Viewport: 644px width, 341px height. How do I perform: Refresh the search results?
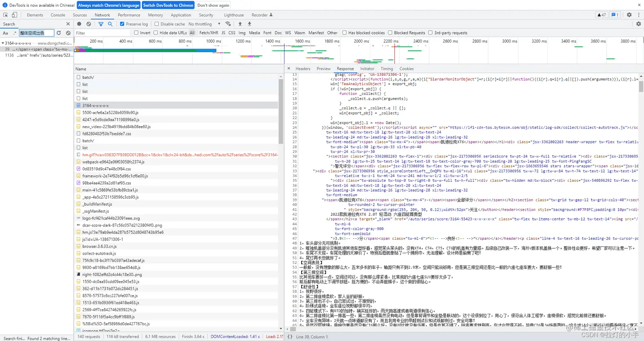pos(59,33)
